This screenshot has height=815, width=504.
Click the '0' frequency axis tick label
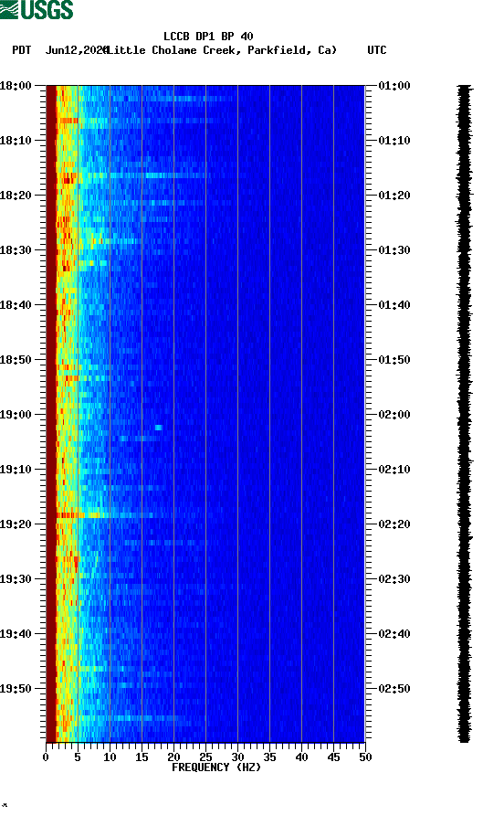click(46, 757)
